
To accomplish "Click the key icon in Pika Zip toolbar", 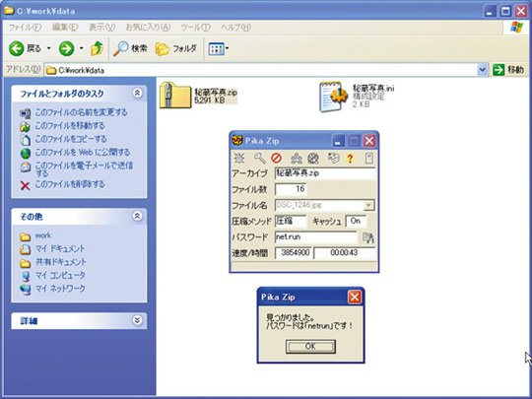I will pyautogui.click(x=259, y=158).
